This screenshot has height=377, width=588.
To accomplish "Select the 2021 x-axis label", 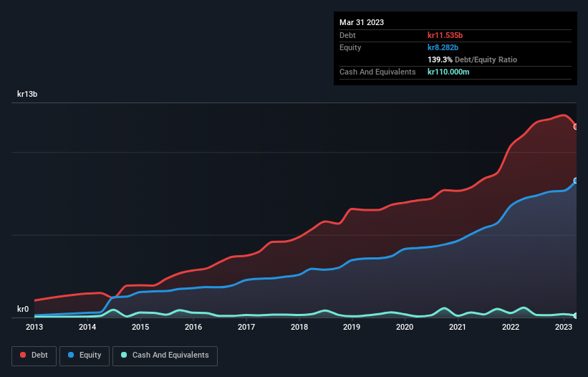I will point(458,327).
